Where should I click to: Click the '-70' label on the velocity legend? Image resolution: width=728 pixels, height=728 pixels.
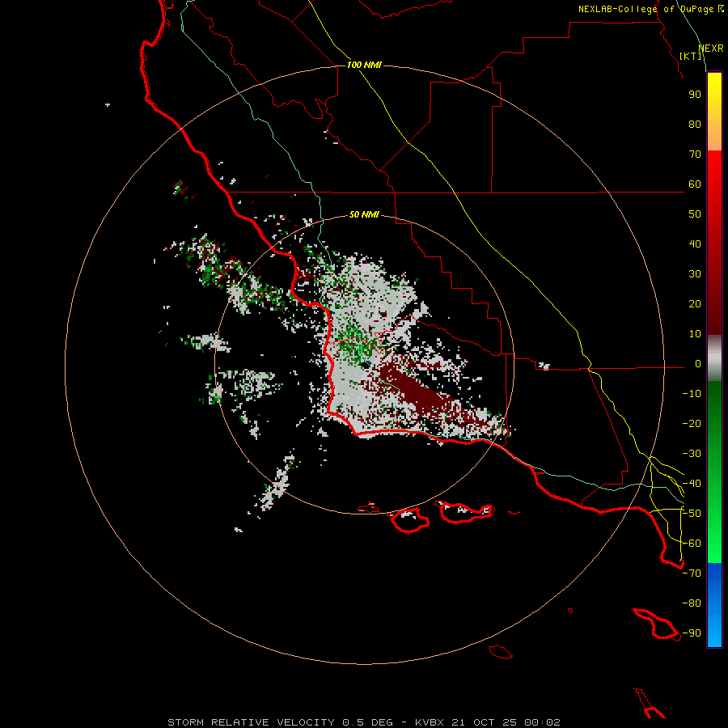coord(692,574)
